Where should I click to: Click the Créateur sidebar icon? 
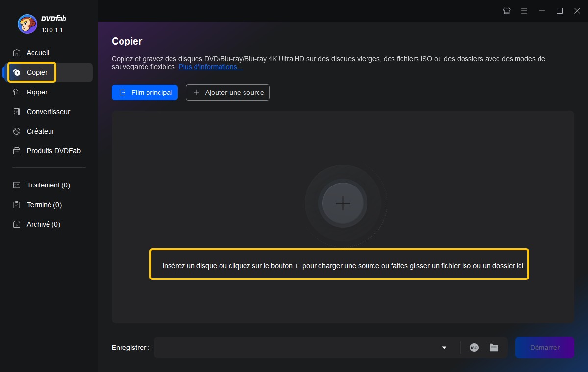coord(17,131)
